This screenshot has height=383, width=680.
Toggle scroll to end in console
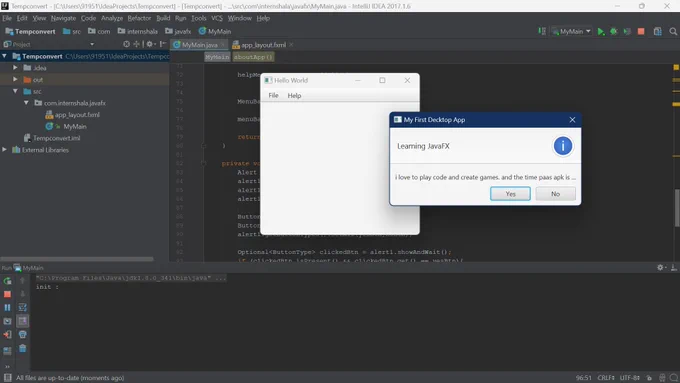(23, 321)
